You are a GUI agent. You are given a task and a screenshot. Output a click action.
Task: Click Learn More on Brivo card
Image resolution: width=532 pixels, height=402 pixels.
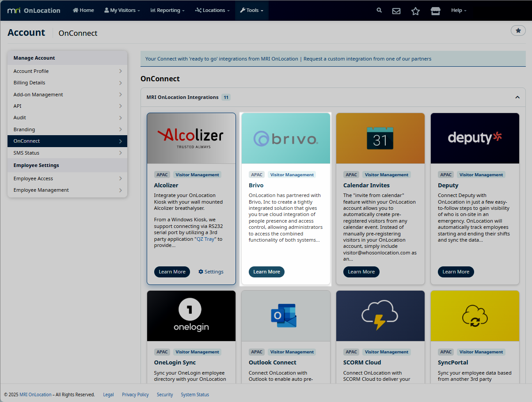pyautogui.click(x=266, y=272)
